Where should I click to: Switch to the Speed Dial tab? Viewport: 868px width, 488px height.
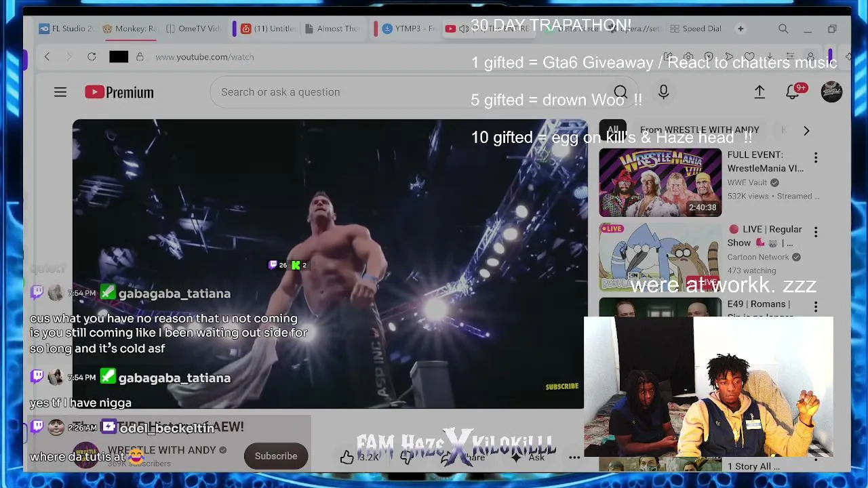point(696,29)
